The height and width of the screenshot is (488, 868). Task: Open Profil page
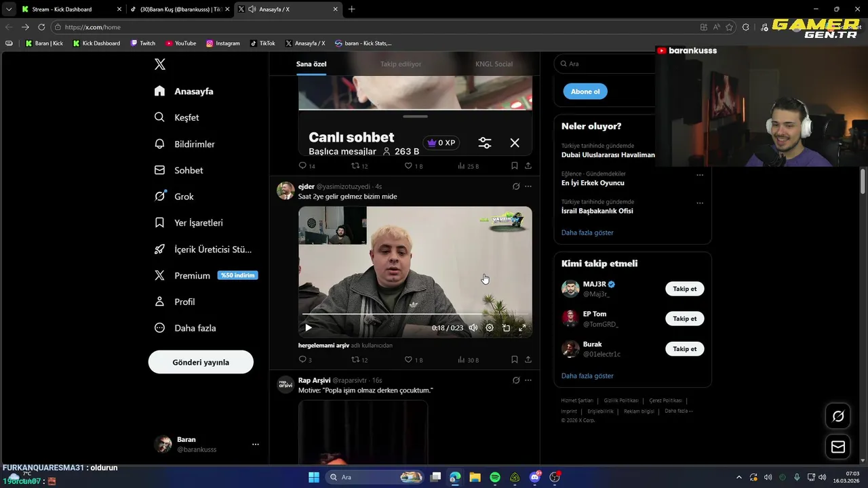coord(174,302)
